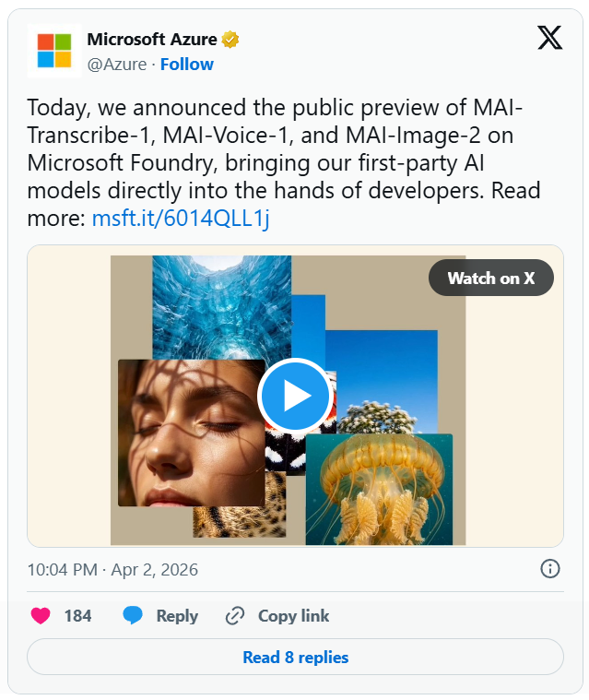Play the embedded video
The height and width of the screenshot is (700, 589).
pos(295,395)
